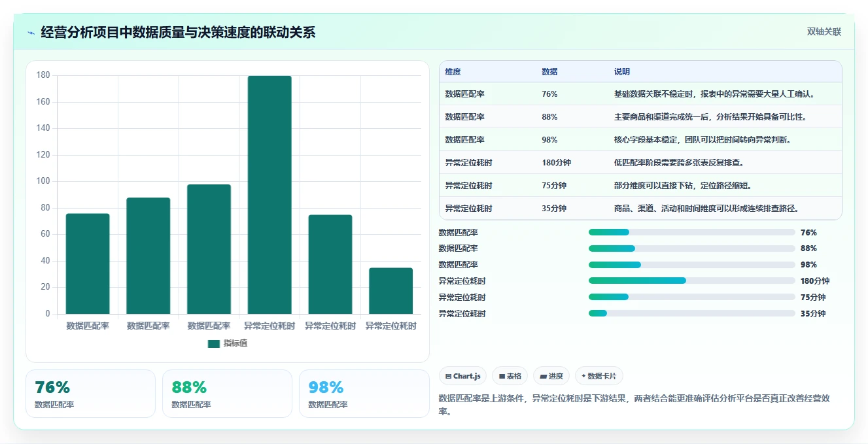Select the Chart.js tag
Image resolution: width=868 pixels, height=444 pixels.
462,376
